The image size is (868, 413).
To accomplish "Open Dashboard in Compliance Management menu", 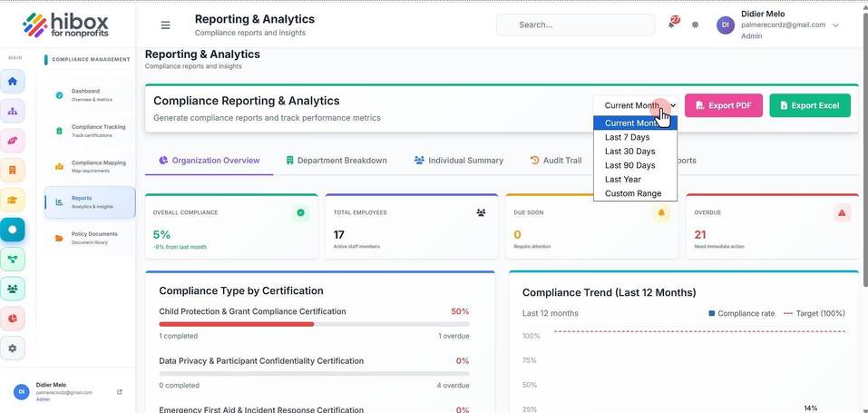I will tap(90, 94).
